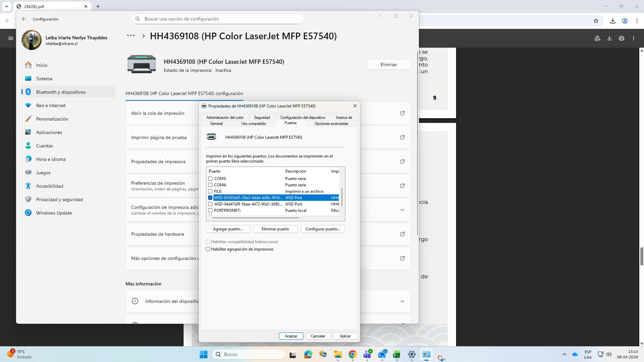Check the WSD-94d47e9f port checkbox
The width and height of the screenshot is (644, 362).
click(x=210, y=204)
